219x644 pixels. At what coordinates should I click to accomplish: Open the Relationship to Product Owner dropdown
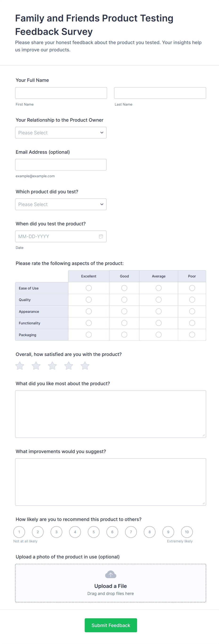point(61,132)
